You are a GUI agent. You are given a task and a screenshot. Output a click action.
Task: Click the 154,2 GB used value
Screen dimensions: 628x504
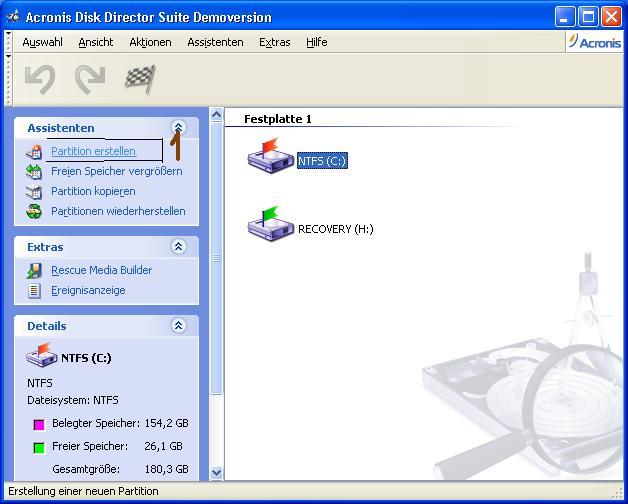[166, 423]
